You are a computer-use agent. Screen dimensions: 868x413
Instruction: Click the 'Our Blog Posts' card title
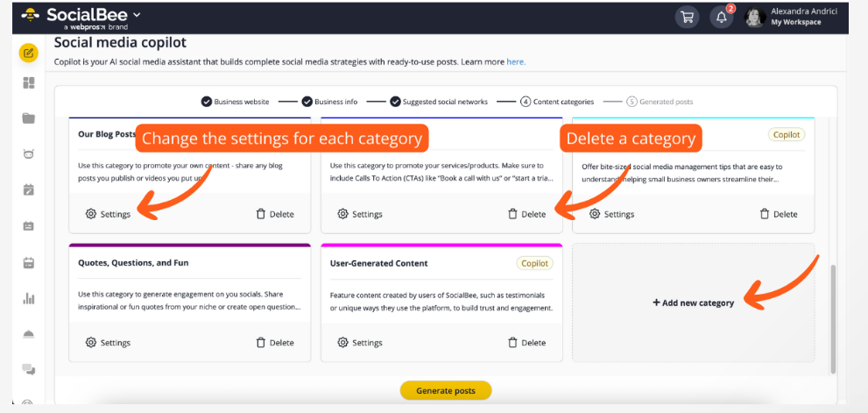click(x=107, y=134)
